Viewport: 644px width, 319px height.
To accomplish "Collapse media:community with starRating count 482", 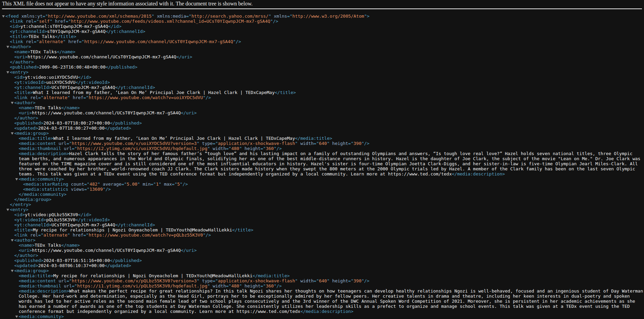I will pos(17,179).
